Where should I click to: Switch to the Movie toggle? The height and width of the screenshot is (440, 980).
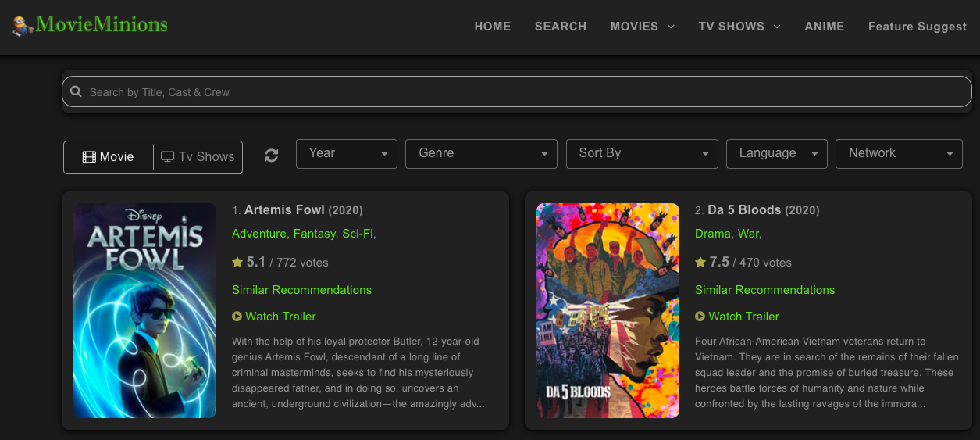click(x=109, y=157)
